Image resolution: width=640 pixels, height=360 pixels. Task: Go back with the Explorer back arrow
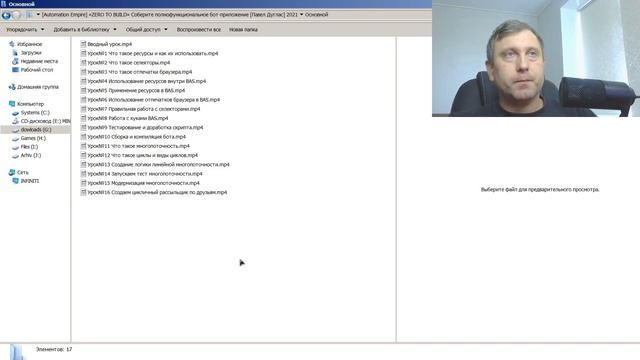pos(6,15)
